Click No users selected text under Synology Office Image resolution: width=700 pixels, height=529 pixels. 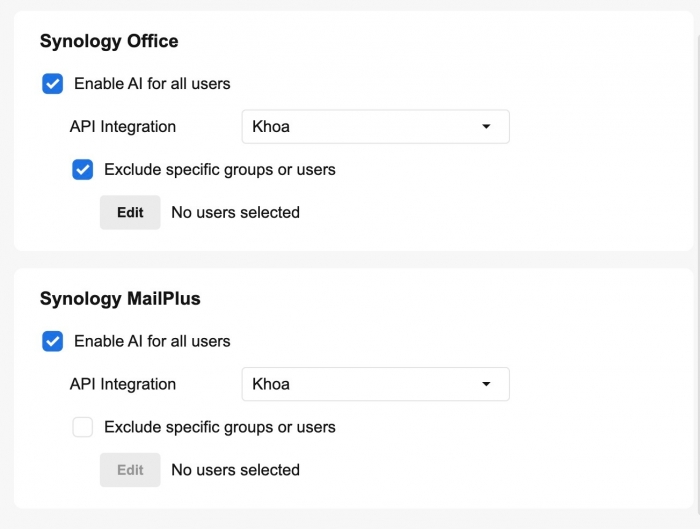235,212
